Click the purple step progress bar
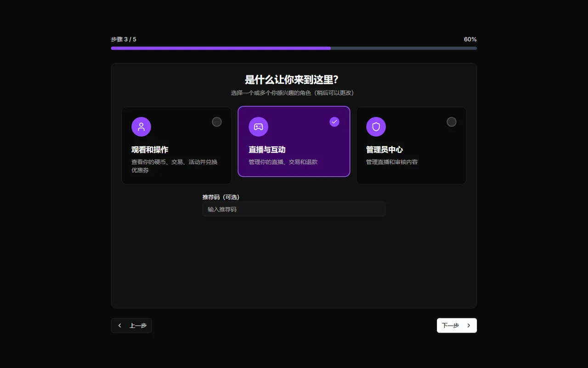588x368 pixels. click(x=294, y=48)
